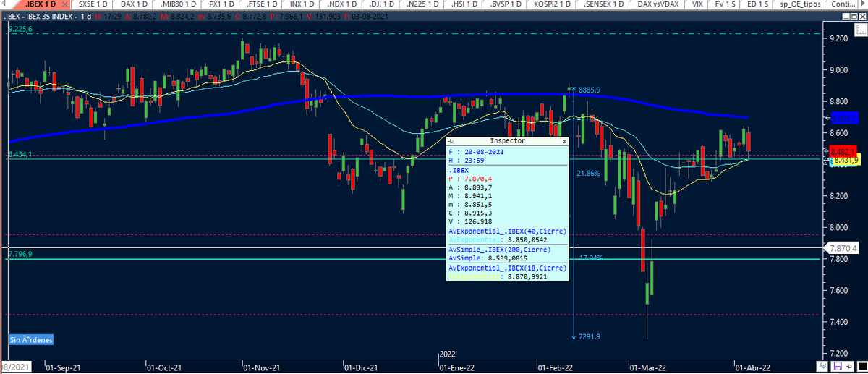Open the SX5E 1 D tab

[x=94, y=4]
